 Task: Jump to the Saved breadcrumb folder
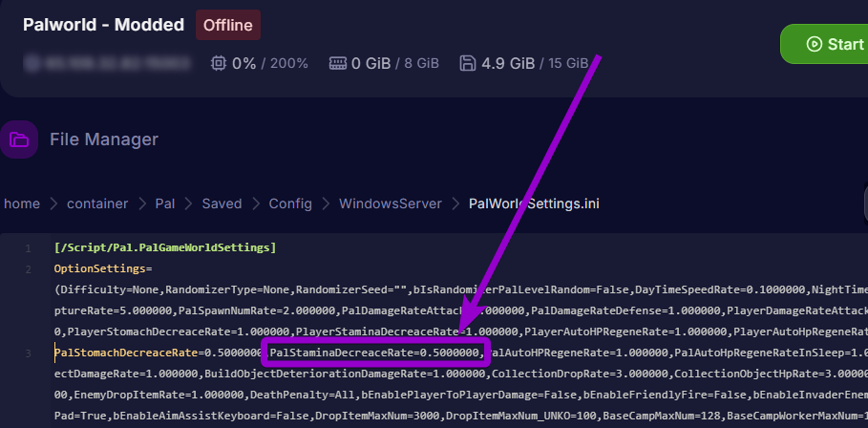pos(222,203)
